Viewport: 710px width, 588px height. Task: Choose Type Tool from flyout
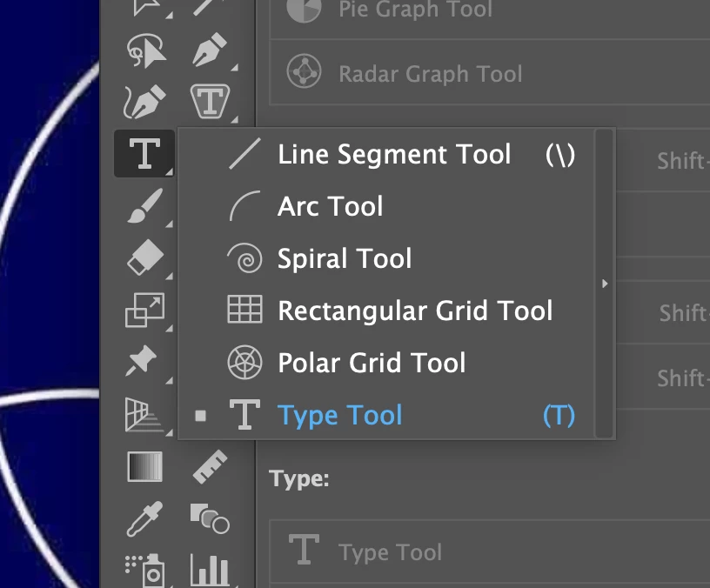387,415
